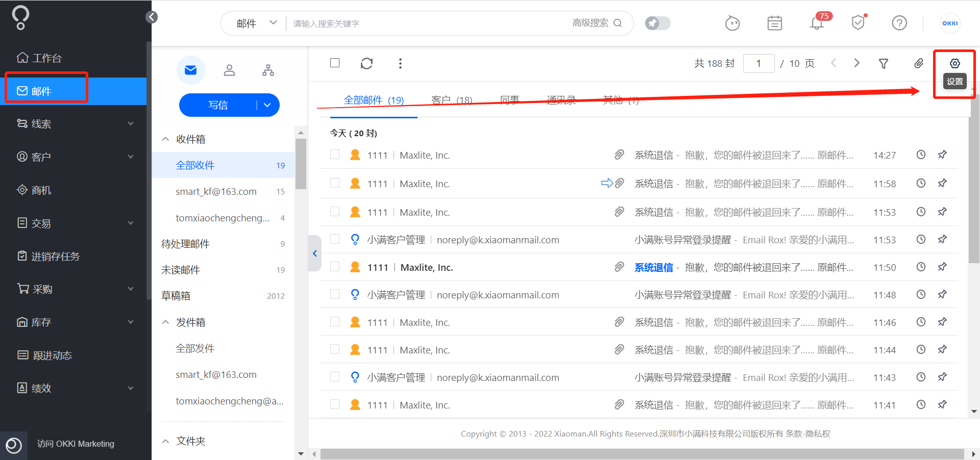
Task: Tick checkbox of the 11:50 Maxlite mail
Action: pyautogui.click(x=335, y=267)
